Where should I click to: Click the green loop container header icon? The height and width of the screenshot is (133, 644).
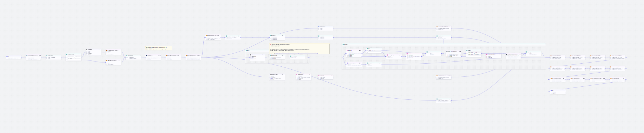[x=343, y=44]
